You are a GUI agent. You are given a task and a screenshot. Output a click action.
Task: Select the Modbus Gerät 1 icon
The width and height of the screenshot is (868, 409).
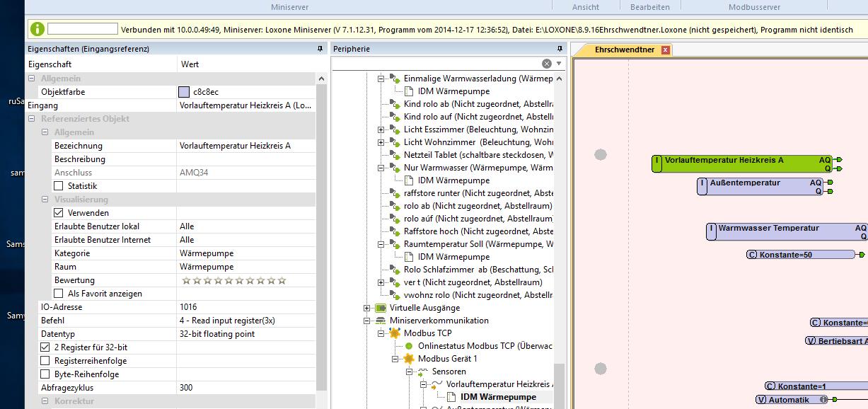pos(409,359)
